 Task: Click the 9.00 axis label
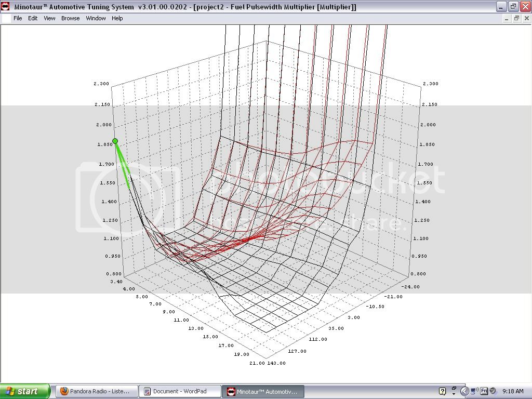(169, 312)
